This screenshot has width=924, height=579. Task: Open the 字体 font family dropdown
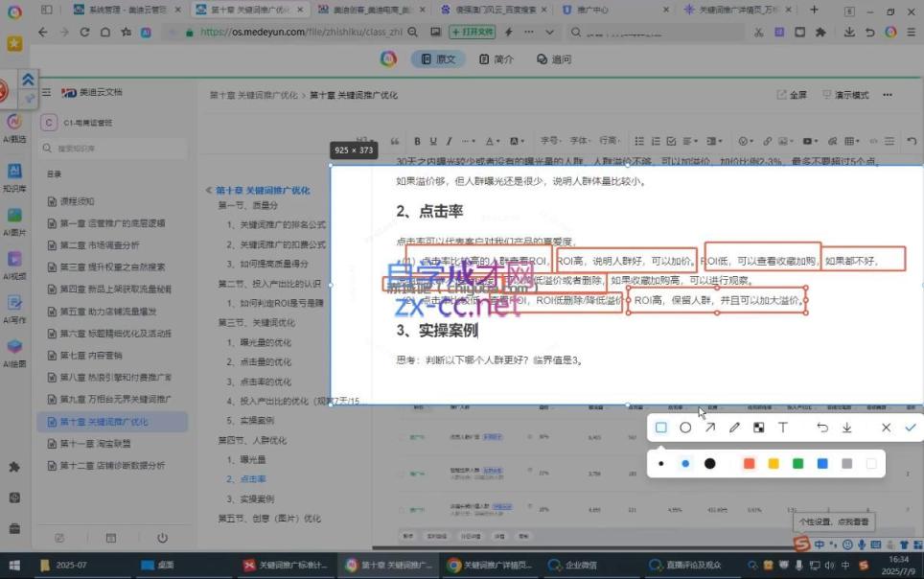pos(581,140)
